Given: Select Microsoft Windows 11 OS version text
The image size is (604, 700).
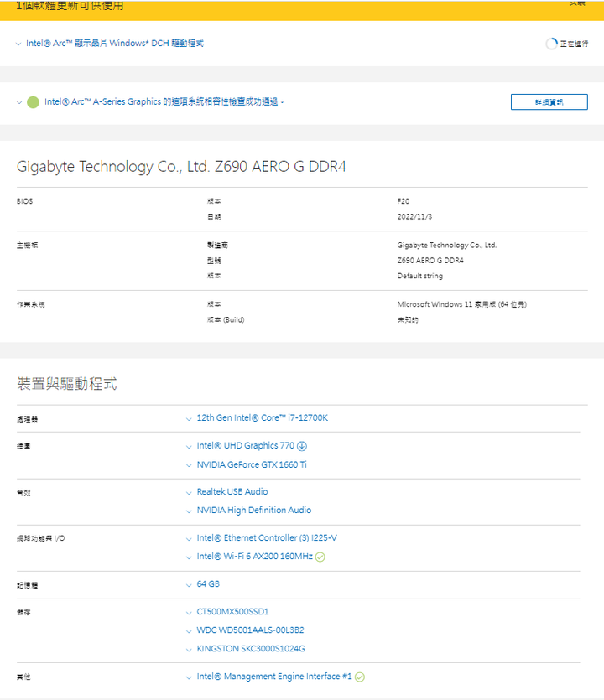Looking at the screenshot, I should [x=462, y=304].
